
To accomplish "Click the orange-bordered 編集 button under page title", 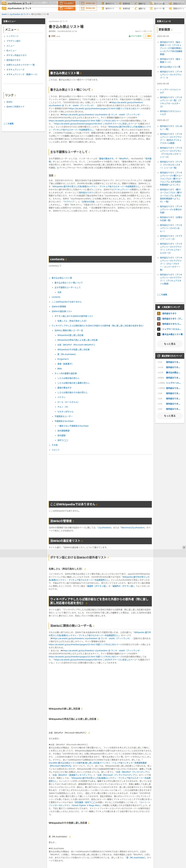I will pyautogui.click(x=148, y=36).
